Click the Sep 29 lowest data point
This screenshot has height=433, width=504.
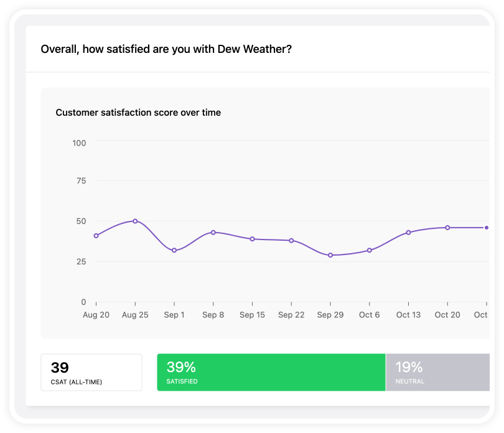(330, 255)
